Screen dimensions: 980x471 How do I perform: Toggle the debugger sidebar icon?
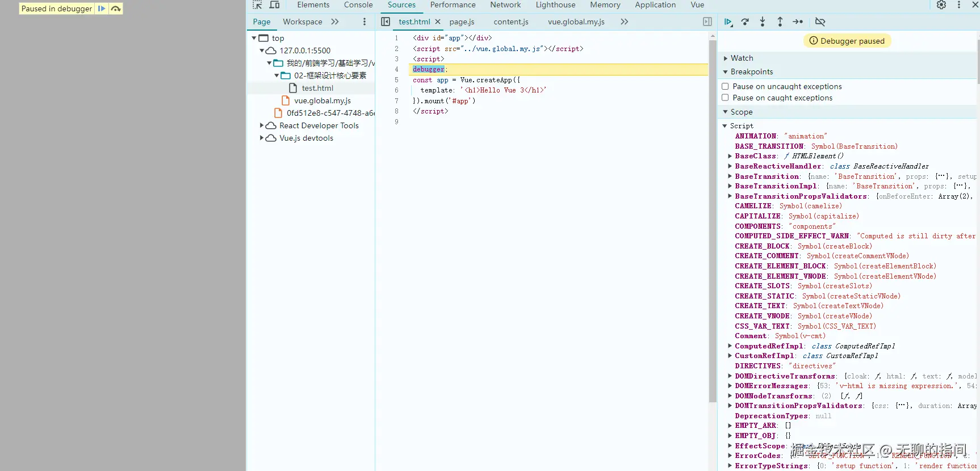(707, 22)
